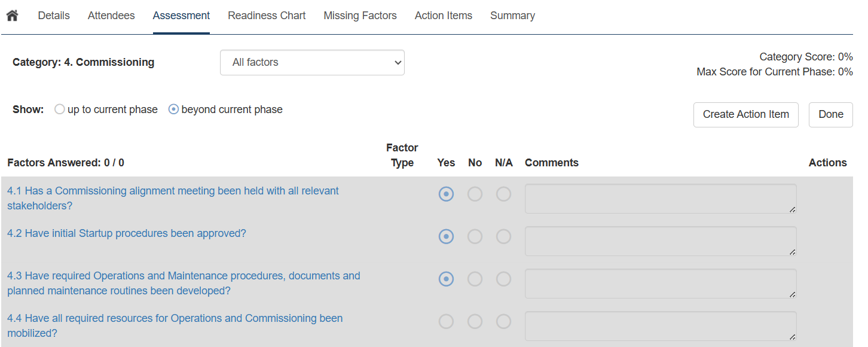The width and height of the screenshot is (868, 347).
Task: Open the Action Items tab
Action: point(443,16)
